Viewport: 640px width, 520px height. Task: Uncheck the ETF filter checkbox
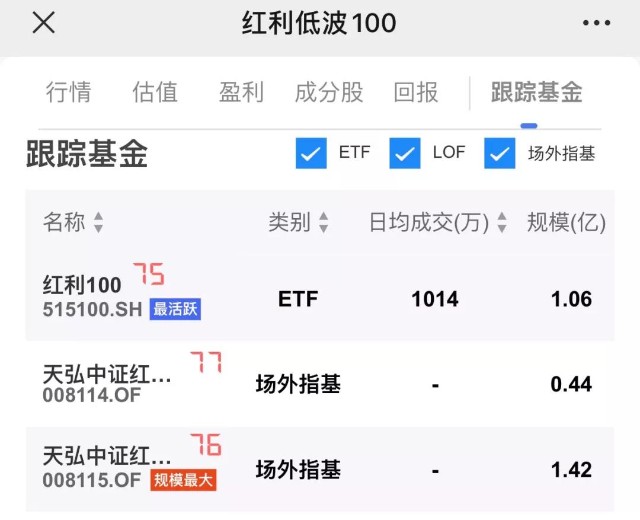point(311,154)
